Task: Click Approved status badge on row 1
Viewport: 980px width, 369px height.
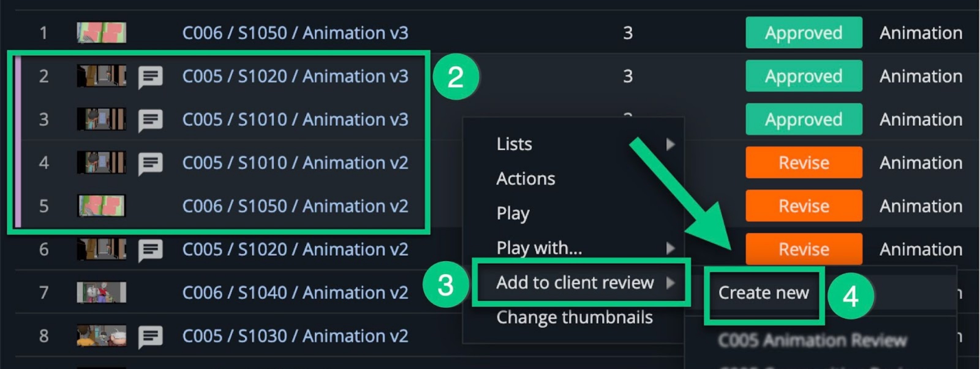Action: coord(804,33)
